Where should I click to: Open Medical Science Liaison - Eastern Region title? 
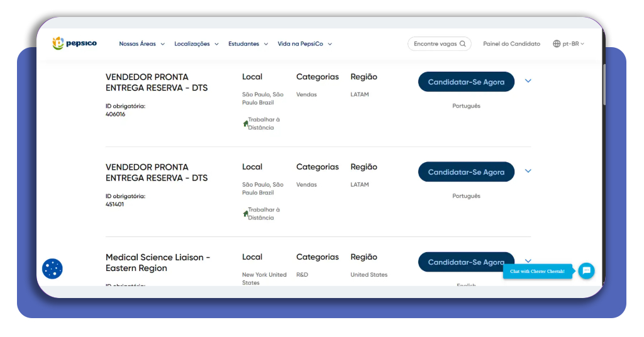point(158,262)
